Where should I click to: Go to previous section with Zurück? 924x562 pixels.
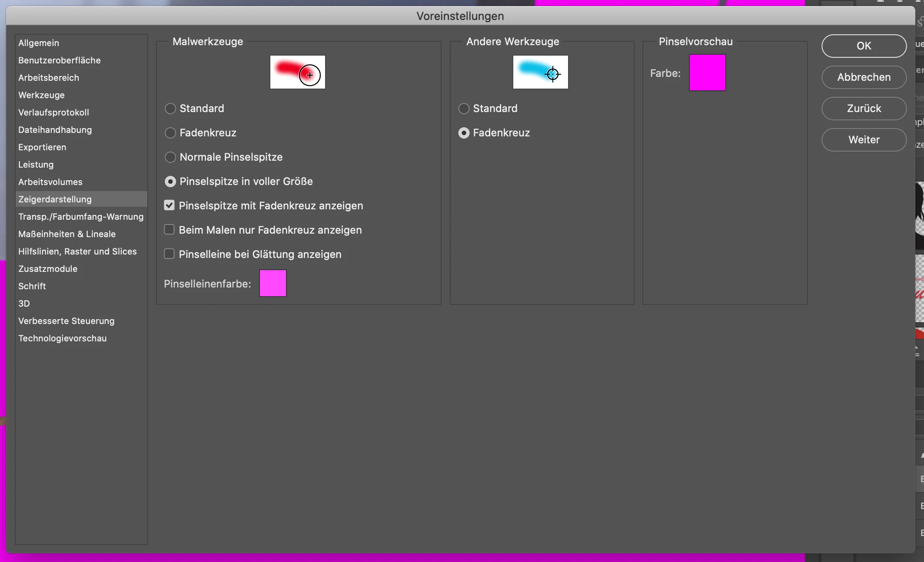coord(864,109)
